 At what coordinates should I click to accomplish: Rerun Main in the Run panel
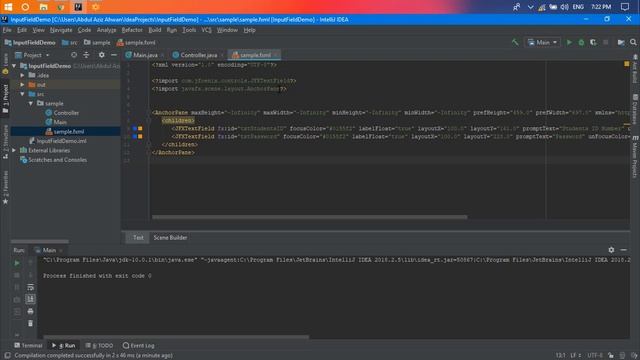pyautogui.click(x=17, y=263)
